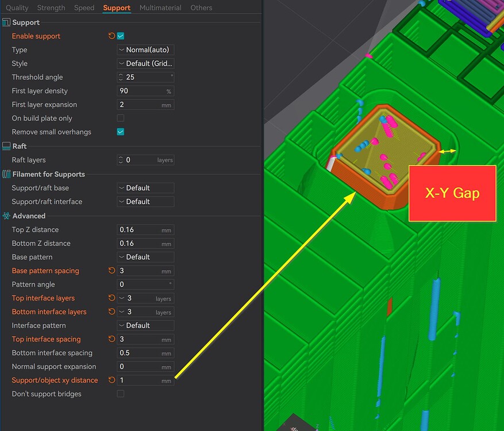504x431 pixels.
Task: Reset Bottom interface layers value
Action: click(111, 311)
